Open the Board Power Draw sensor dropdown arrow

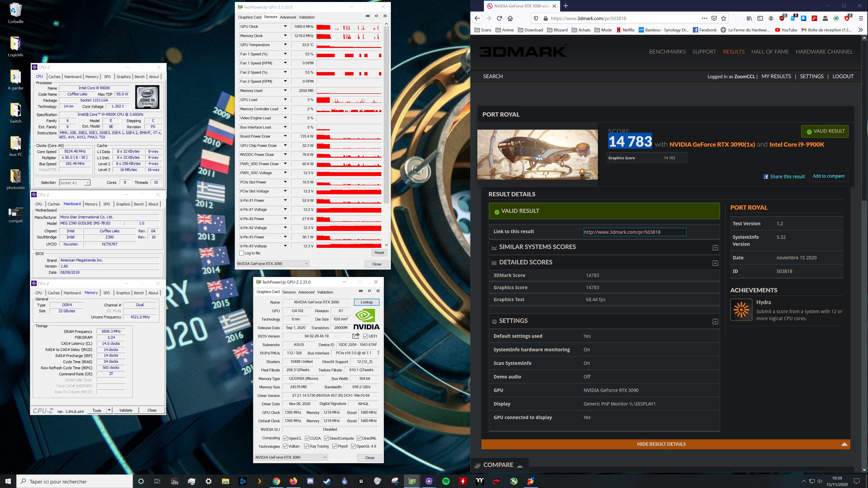pos(285,136)
